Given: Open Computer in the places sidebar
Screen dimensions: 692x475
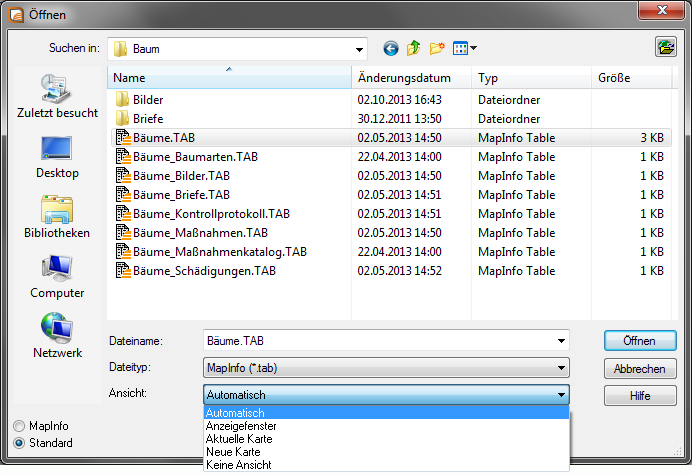Looking at the screenshot, I should coord(57,277).
